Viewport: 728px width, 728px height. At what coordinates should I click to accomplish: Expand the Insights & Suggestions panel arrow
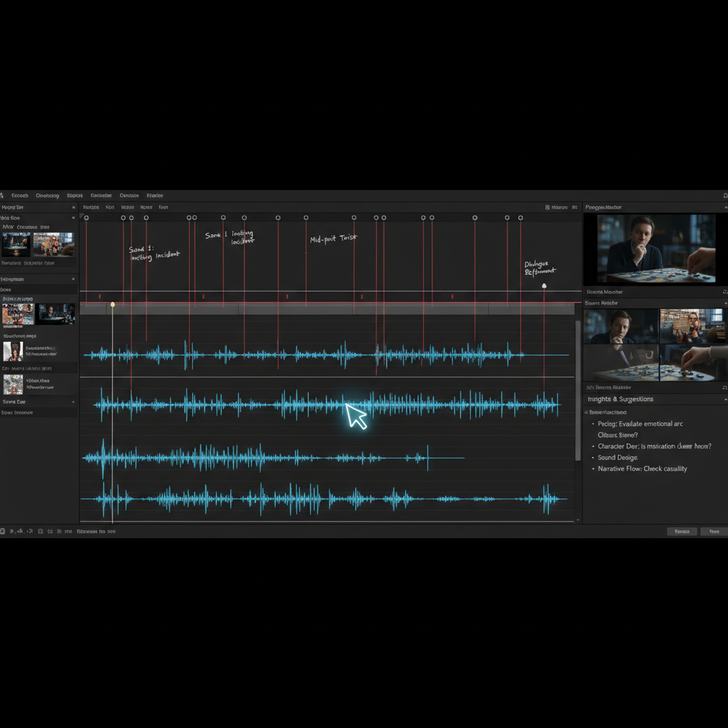tap(724, 399)
